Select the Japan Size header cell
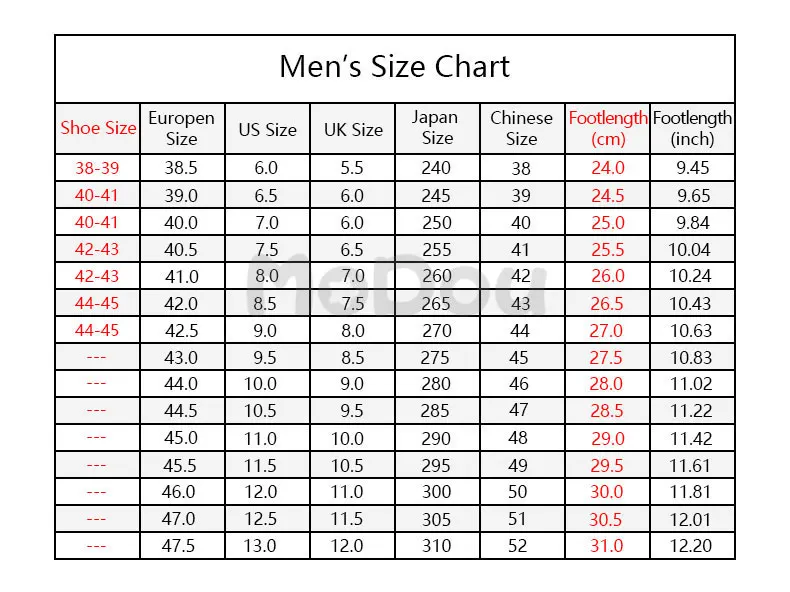 pos(437,128)
